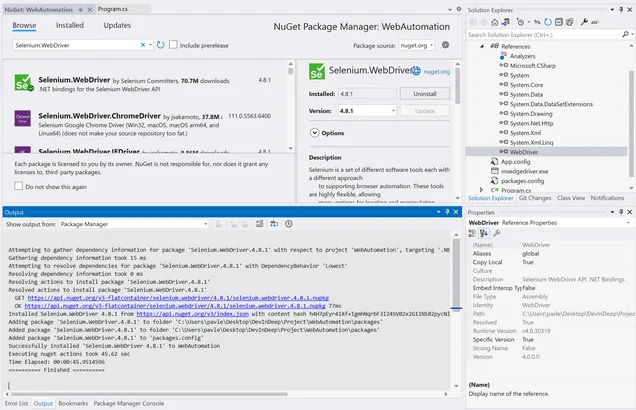Toggle Word Wrap icon in Output toolbar
Image resolution: width=636 pixels, height=410 pixels.
pos(274,224)
